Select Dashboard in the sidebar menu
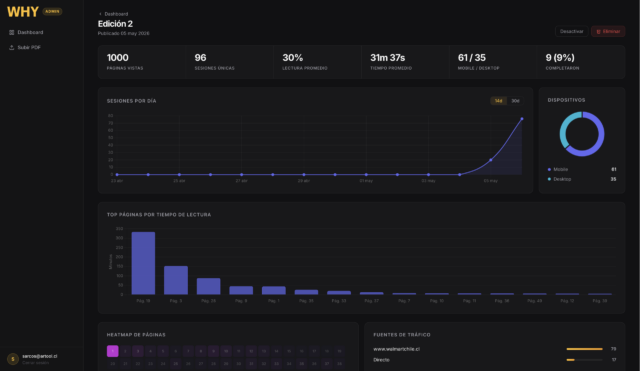The width and height of the screenshot is (640, 371). pyautogui.click(x=30, y=32)
